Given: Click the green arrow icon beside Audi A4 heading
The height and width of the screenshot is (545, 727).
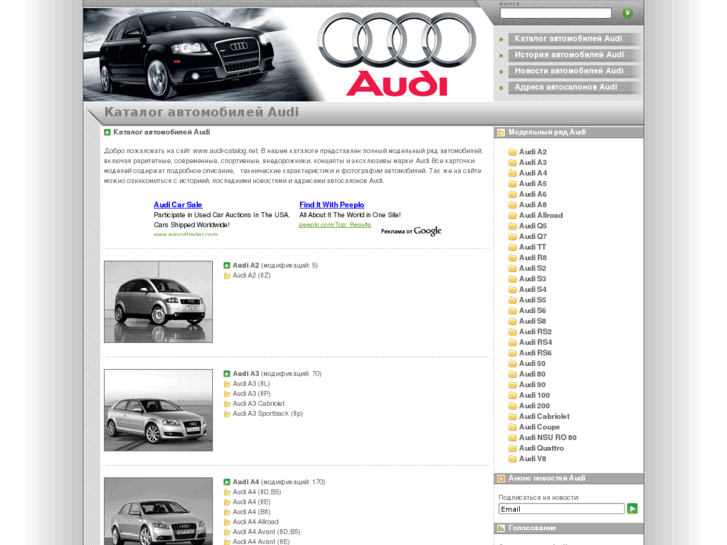Looking at the screenshot, I should [x=227, y=482].
